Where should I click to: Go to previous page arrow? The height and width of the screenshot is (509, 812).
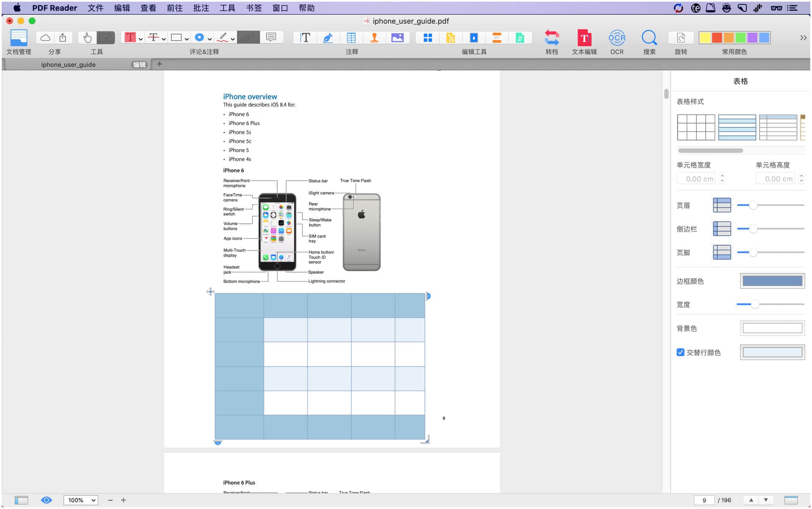tap(751, 500)
